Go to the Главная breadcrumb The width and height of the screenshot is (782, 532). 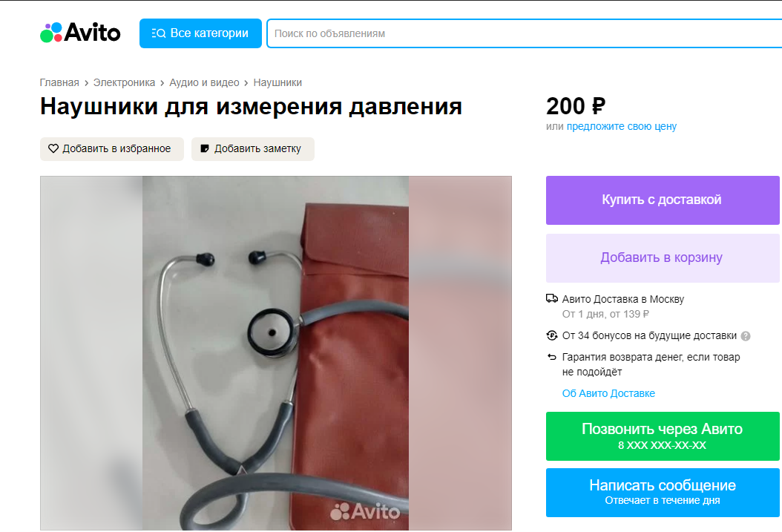(59, 83)
